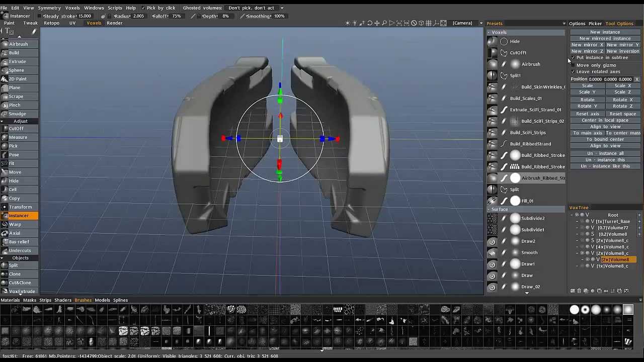Switch to the Render room tab

[115, 23]
